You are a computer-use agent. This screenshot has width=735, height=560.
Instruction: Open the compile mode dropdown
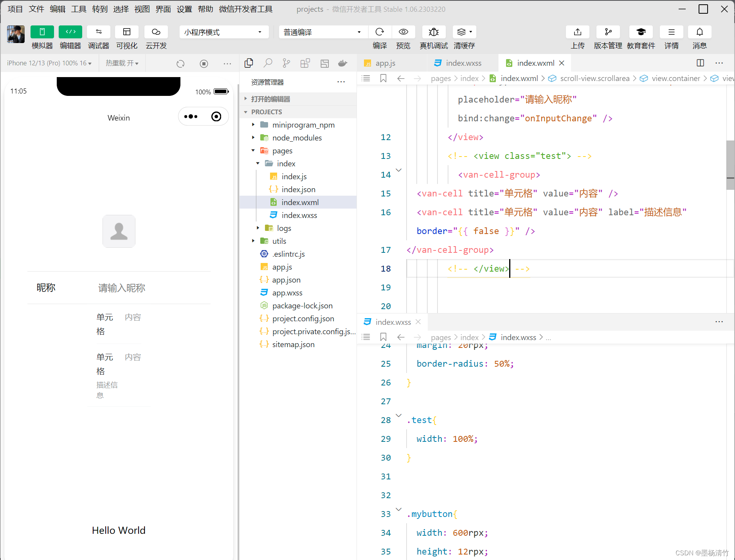[323, 32]
